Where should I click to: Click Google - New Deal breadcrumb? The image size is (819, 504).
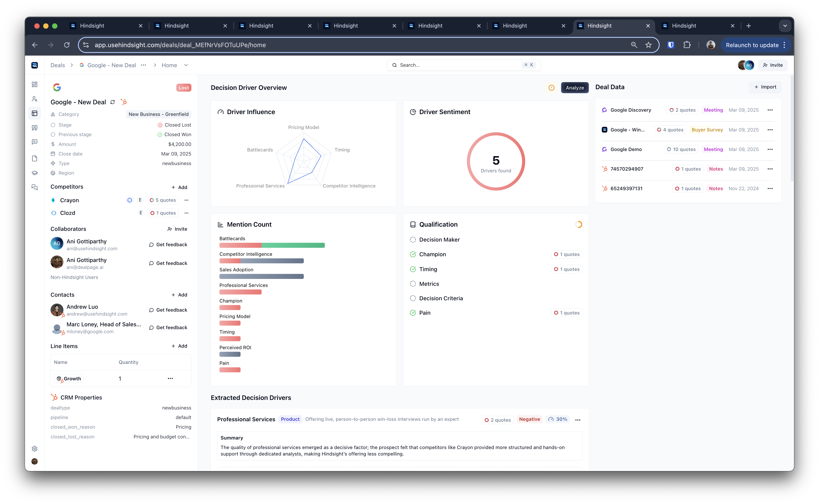click(x=111, y=65)
